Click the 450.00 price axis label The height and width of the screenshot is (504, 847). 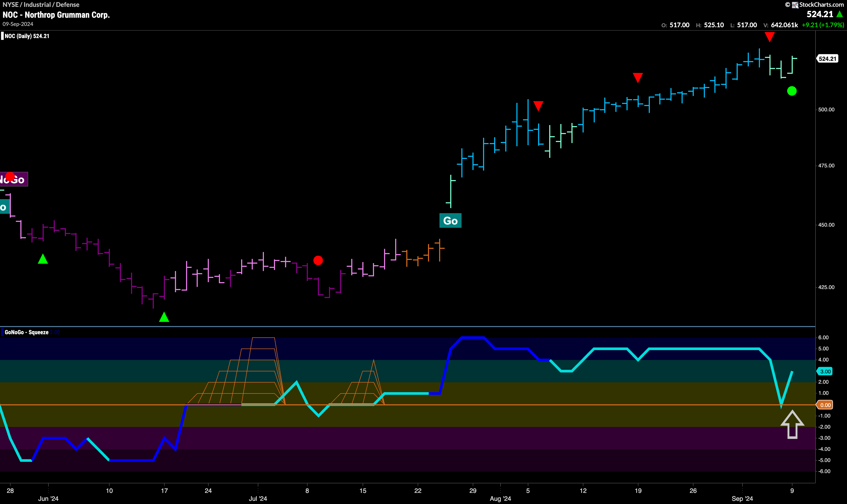(826, 225)
